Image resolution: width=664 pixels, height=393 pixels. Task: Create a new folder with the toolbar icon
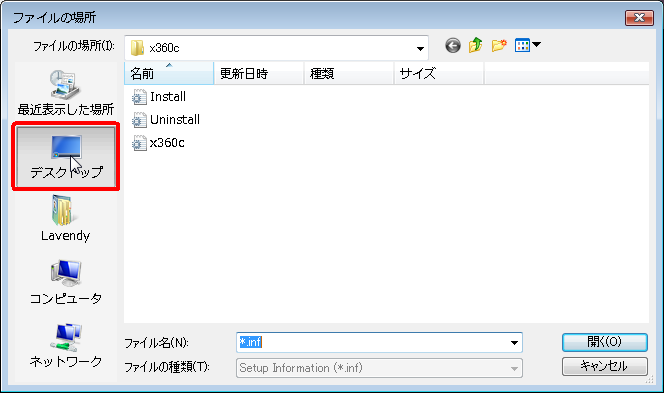[x=499, y=45]
